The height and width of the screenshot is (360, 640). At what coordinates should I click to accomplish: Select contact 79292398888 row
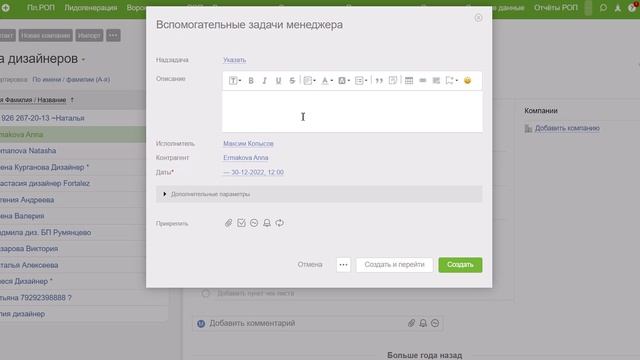(84, 298)
